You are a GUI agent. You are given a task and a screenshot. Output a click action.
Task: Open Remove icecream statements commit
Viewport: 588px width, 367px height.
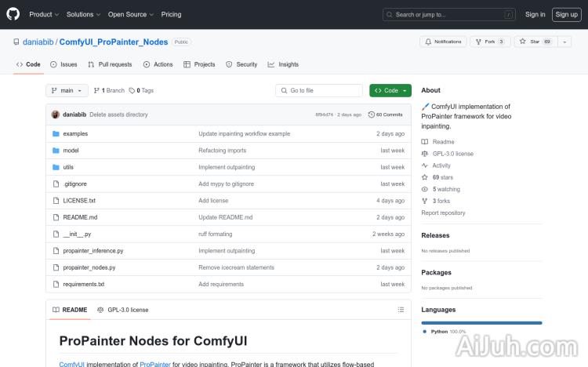coord(236,267)
